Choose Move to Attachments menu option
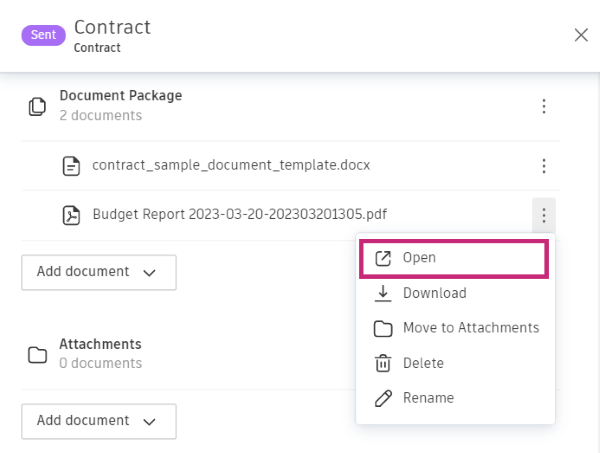The image size is (600, 453). [470, 328]
